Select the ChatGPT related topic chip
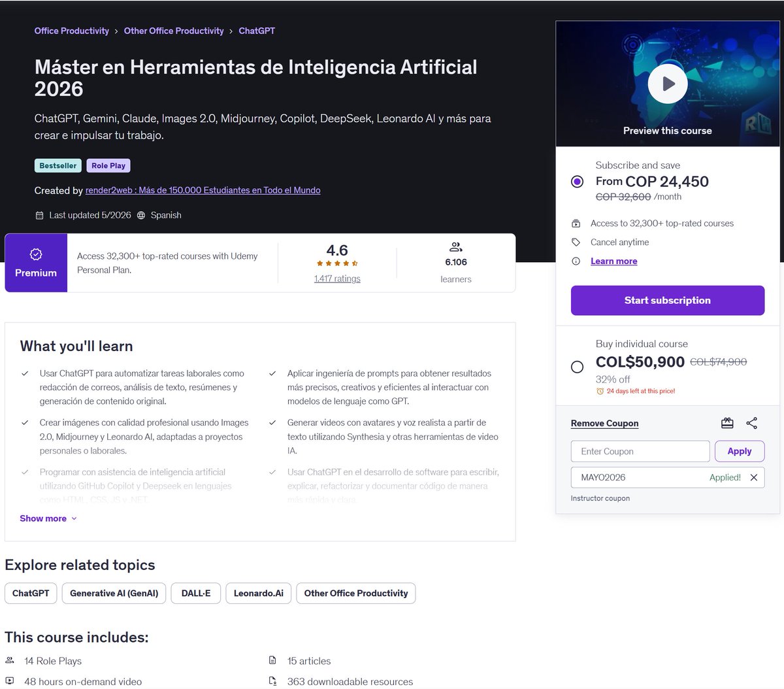Viewport: 784px width, 689px height. pyautogui.click(x=31, y=593)
